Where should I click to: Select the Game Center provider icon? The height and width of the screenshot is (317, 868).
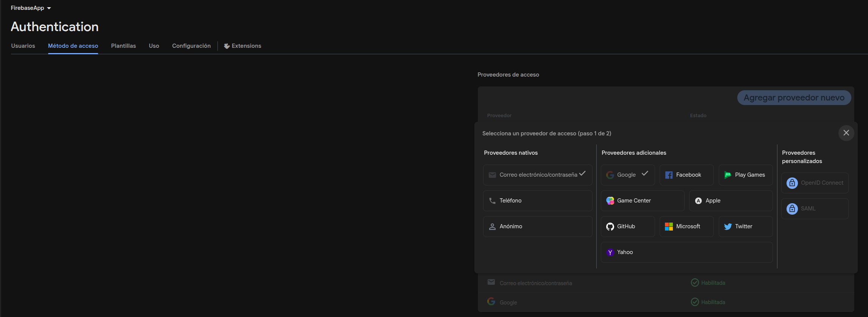pyautogui.click(x=610, y=201)
